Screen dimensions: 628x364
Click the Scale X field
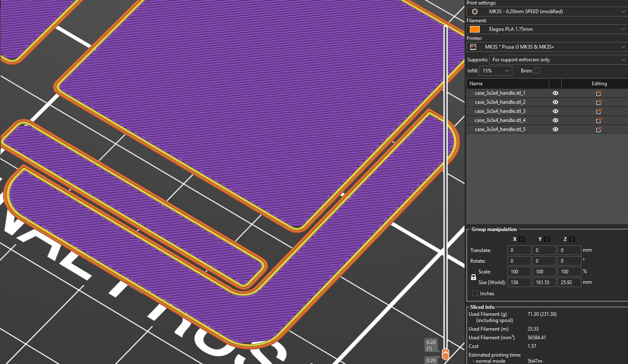pyautogui.click(x=519, y=272)
